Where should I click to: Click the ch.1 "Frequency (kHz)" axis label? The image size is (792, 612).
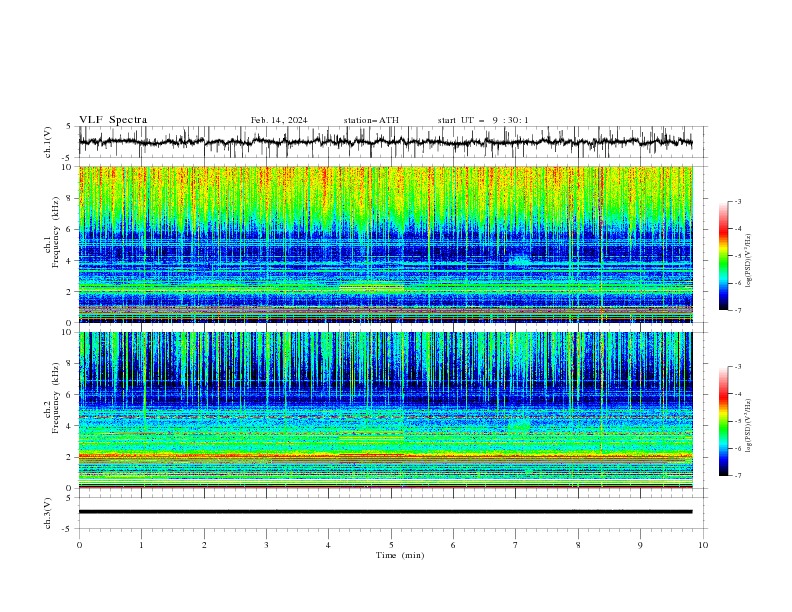coord(56,233)
